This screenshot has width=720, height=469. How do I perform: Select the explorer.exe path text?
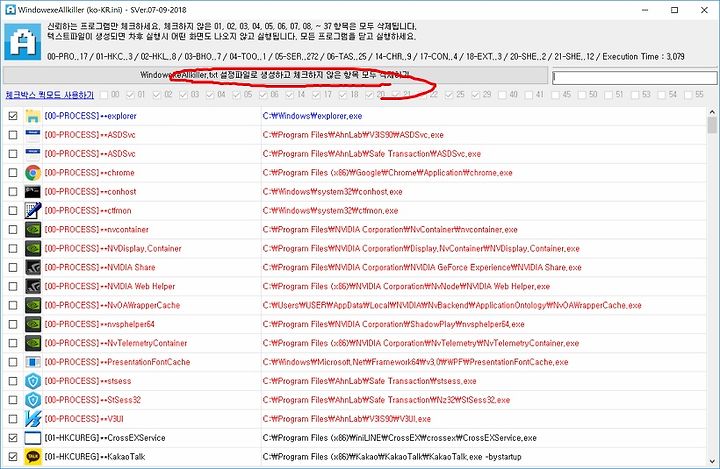click(312, 116)
